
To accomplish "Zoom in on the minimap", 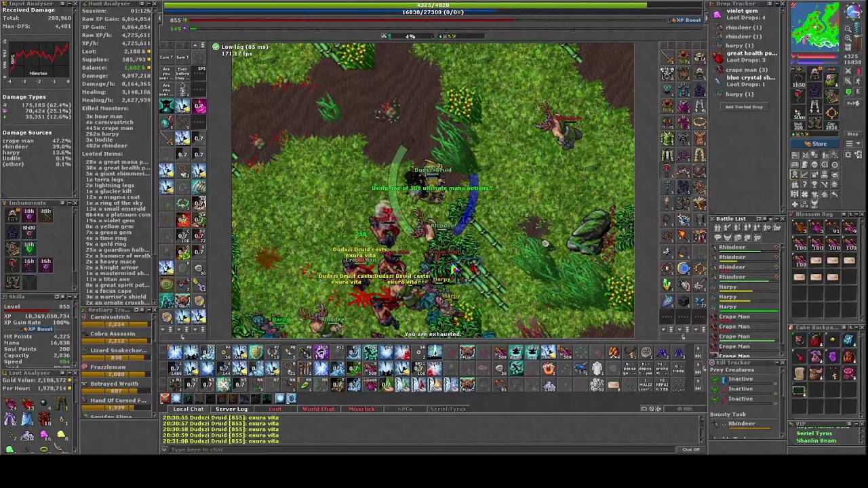I will tap(848, 38).
